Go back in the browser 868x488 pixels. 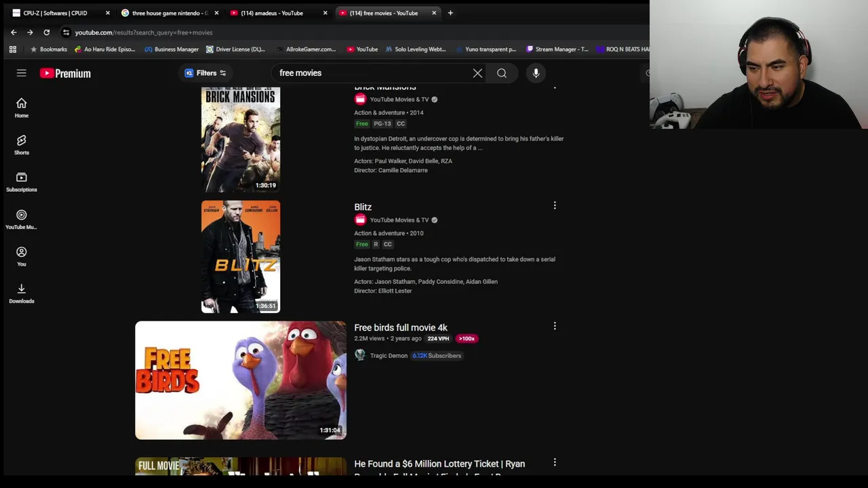14,33
